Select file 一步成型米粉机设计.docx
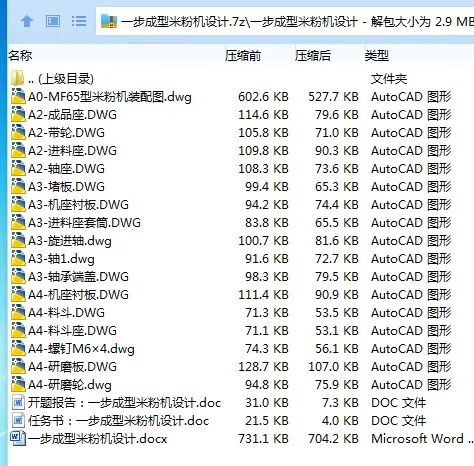Image resolution: width=474 pixels, height=466 pixels. [x=97, y=439]
